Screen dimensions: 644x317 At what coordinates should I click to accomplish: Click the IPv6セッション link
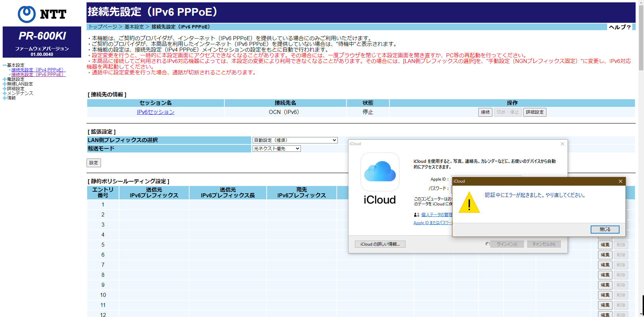pos(155,112)
